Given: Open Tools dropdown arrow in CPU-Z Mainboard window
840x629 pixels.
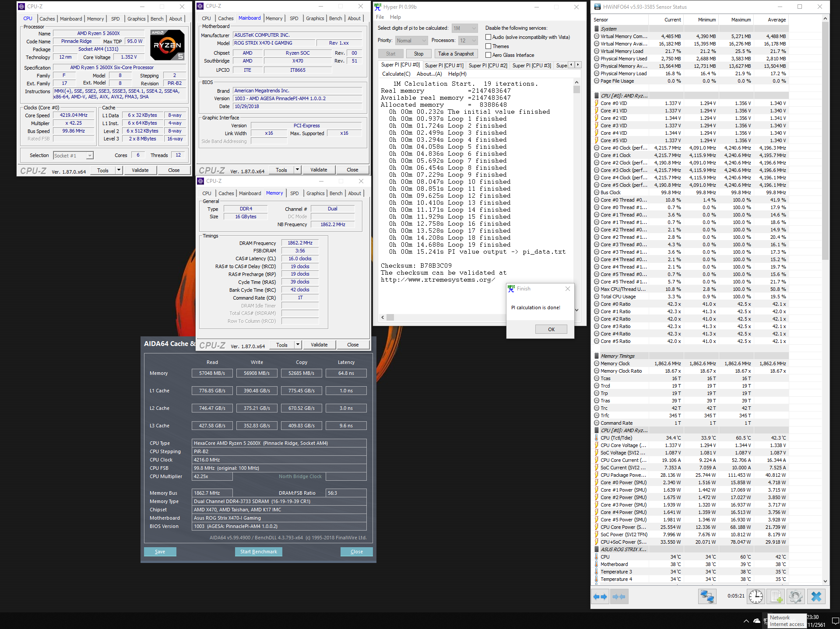Looking at the screenshot, I should pos(297,170).
